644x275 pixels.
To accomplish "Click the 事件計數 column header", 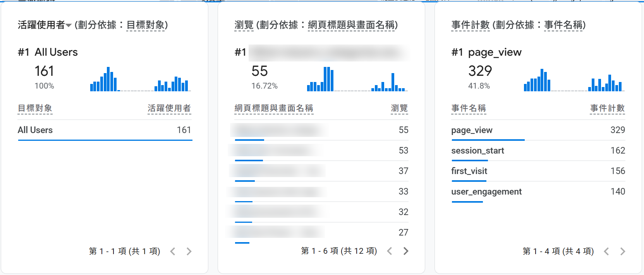I will click(x=607, y=108).
